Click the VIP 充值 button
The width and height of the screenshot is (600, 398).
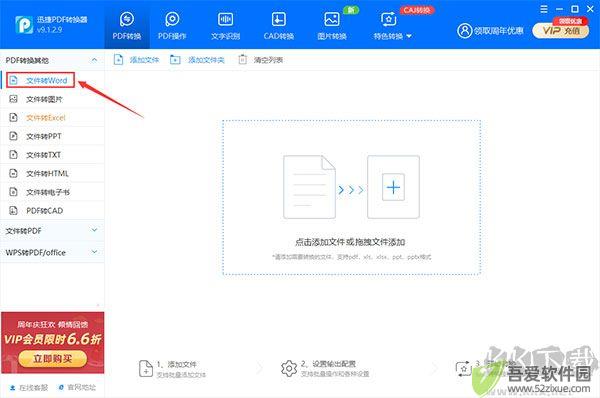(561, 31)
